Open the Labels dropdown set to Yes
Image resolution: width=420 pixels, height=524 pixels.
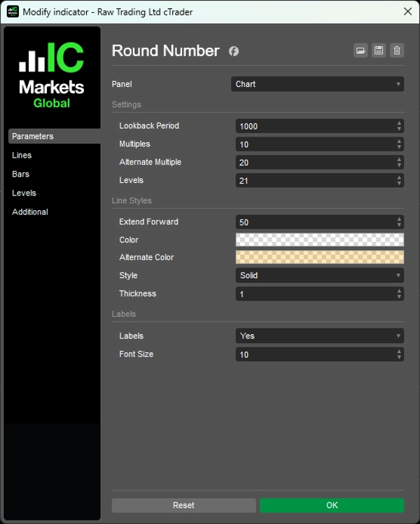pyautogui.click(x=319, y=336)
